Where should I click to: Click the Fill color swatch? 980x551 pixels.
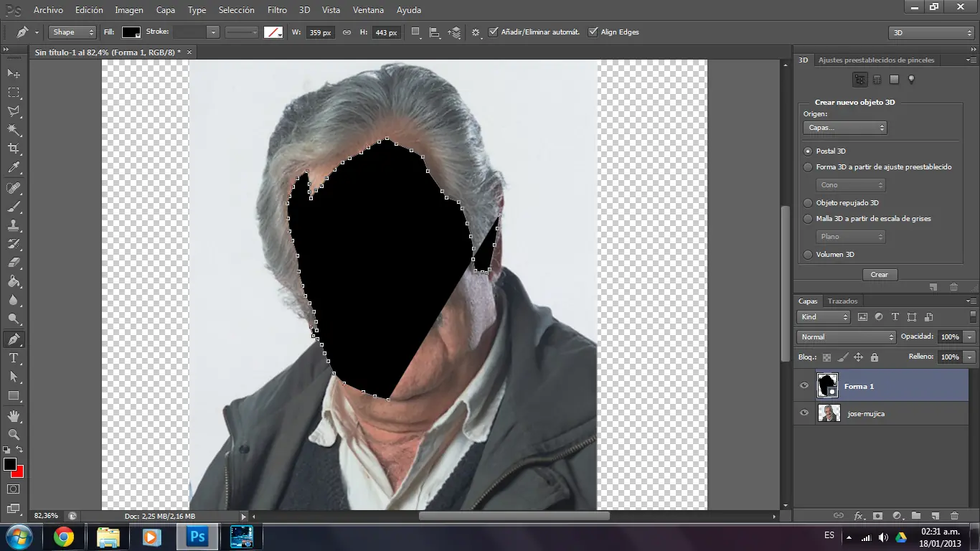131,32
